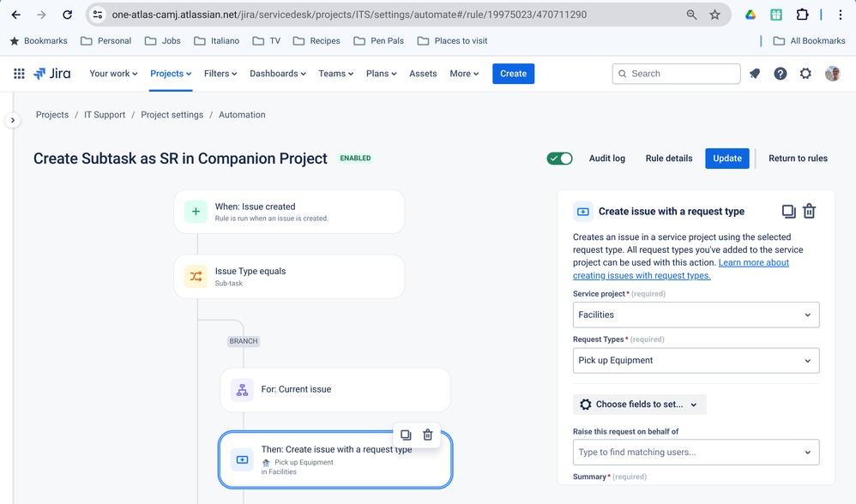Open the Extensions puzzle icon
The height and width of the screenshot is (504, 856).
[802, 15]
